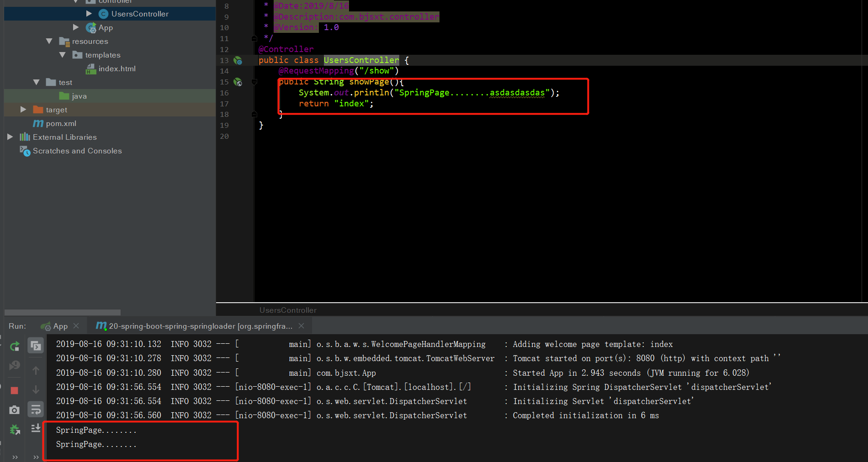This screenshot has width=868, height=462.
Task: Click the up stack trace arrow
Action: [x=36, y=370]
